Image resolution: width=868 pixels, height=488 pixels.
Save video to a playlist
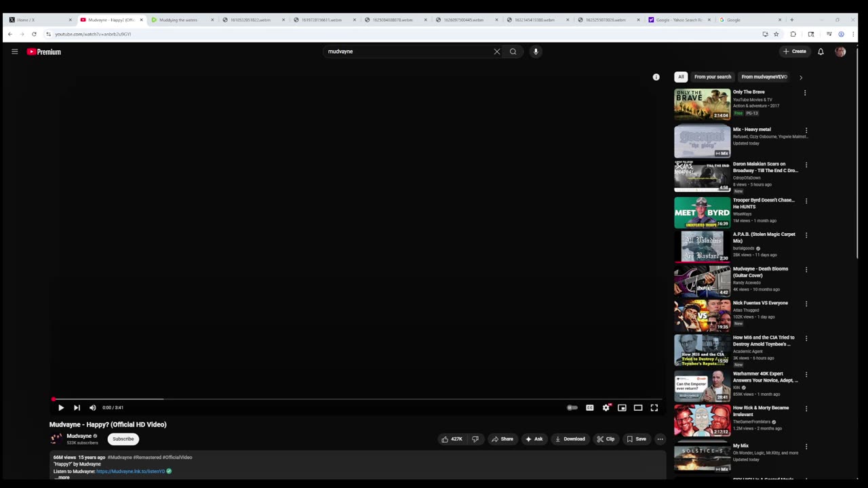tap(636, 439)
